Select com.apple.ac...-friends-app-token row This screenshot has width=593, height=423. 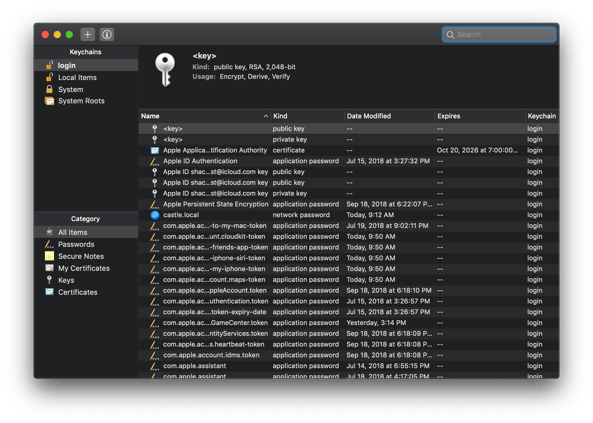coord(349,247)
